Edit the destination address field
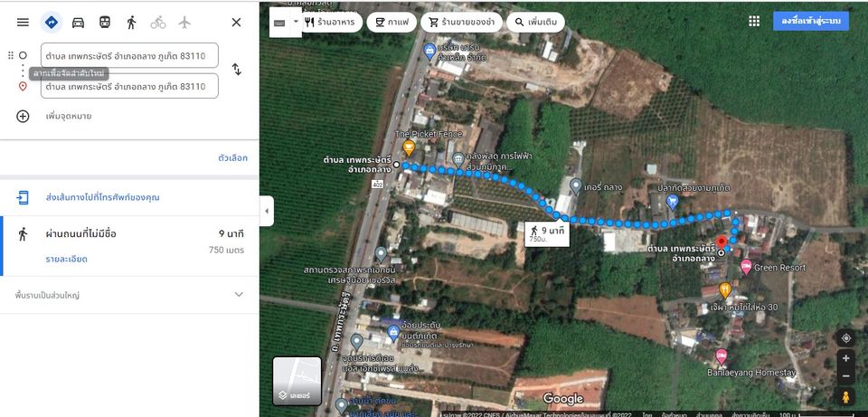 tap(129, 87)
